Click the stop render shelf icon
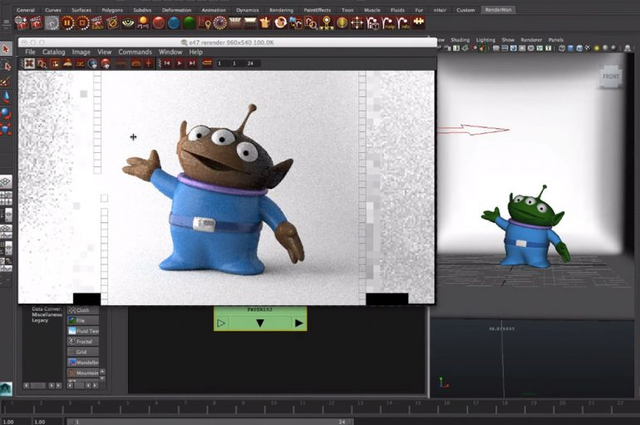 coord(82,23)
